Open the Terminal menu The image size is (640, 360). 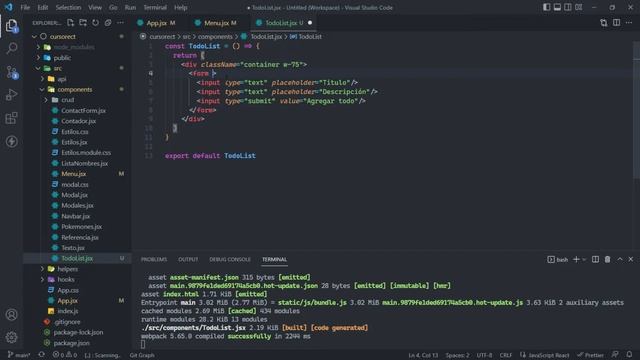pos(155,7)
